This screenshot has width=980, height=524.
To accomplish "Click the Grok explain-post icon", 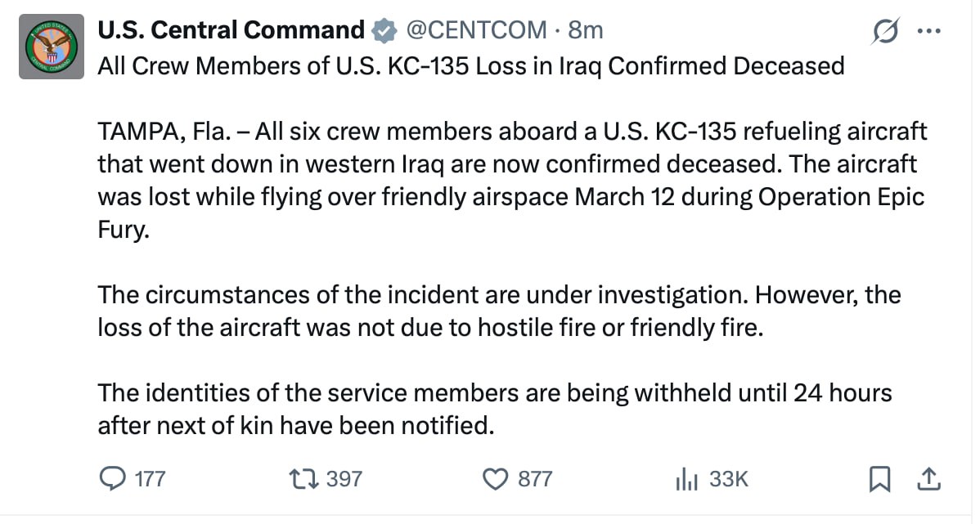I will click(x=886, y=33).
